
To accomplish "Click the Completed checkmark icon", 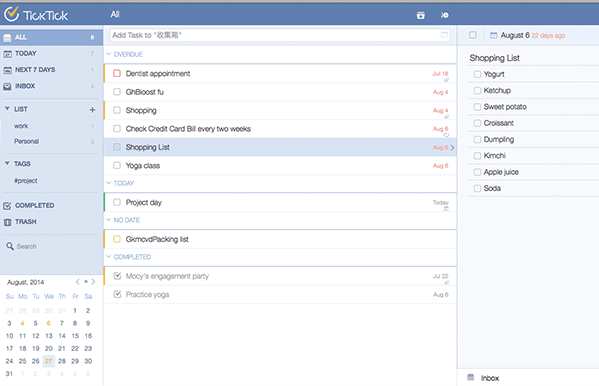I will coord(7,206).
